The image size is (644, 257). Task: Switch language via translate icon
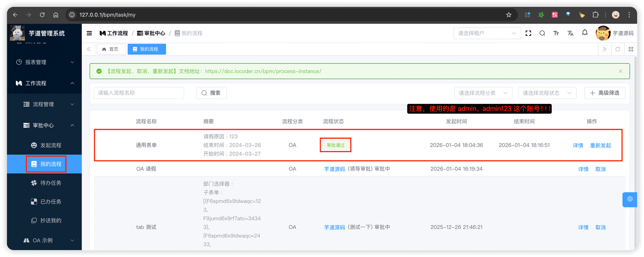tap(570, 33)
